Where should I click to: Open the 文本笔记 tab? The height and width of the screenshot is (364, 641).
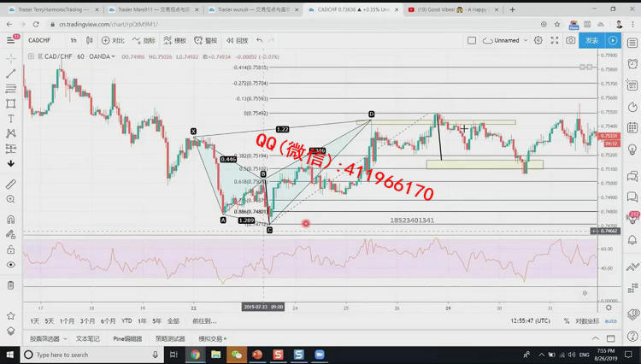point(87,338)
